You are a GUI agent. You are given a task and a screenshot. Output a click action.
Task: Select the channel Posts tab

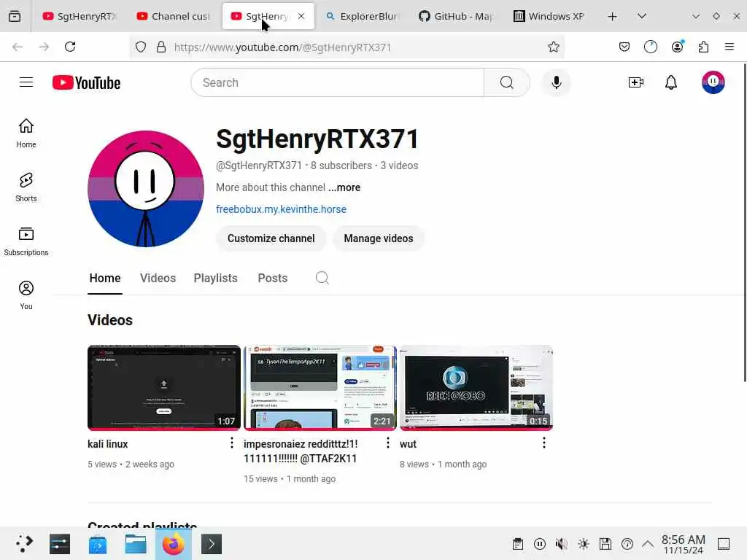(x=273, y=278)
